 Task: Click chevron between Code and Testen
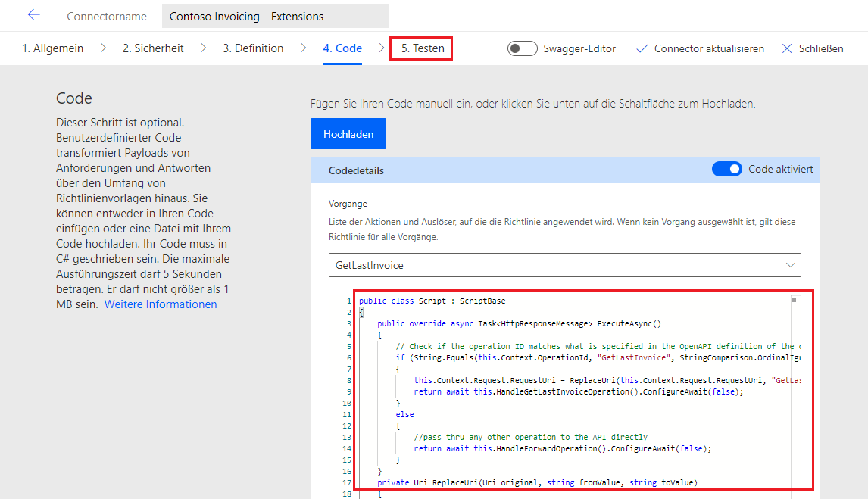coord(382,48)
